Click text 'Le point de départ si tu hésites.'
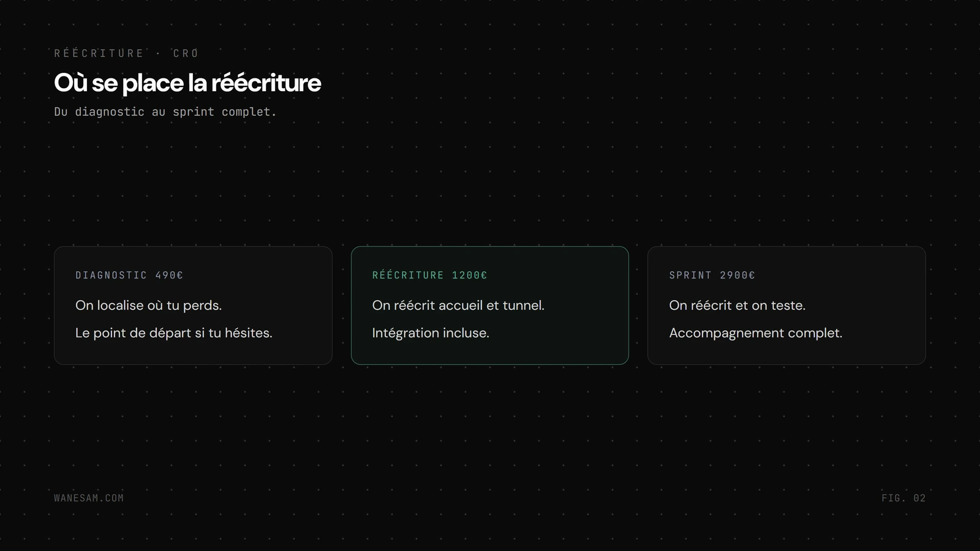Image resolution: width=980 pixels, height=551 pixels. click(174, 332)
